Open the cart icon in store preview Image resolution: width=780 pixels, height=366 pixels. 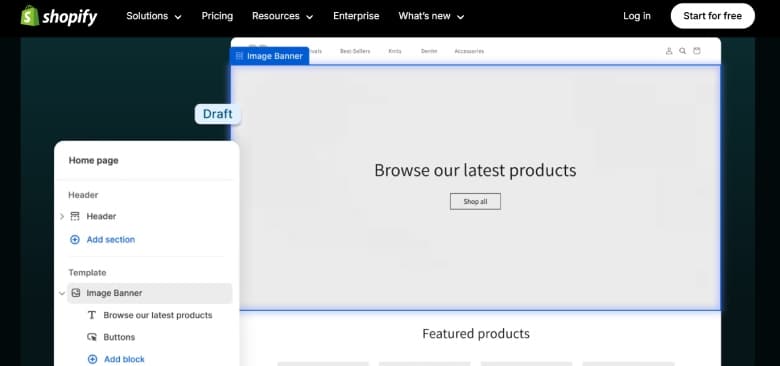coord(696,51)
